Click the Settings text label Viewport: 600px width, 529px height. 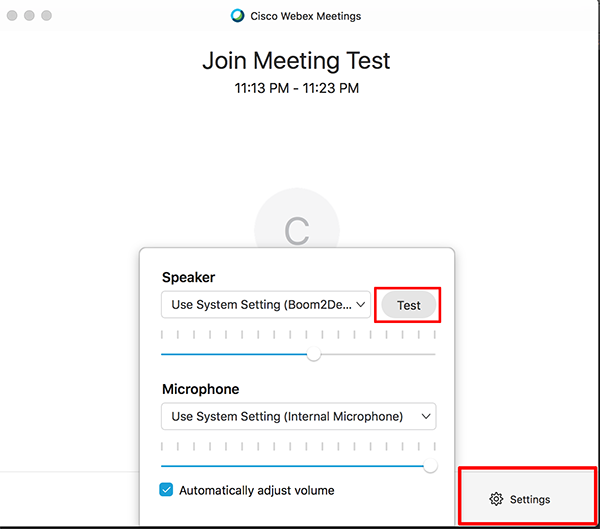point(530,499)
